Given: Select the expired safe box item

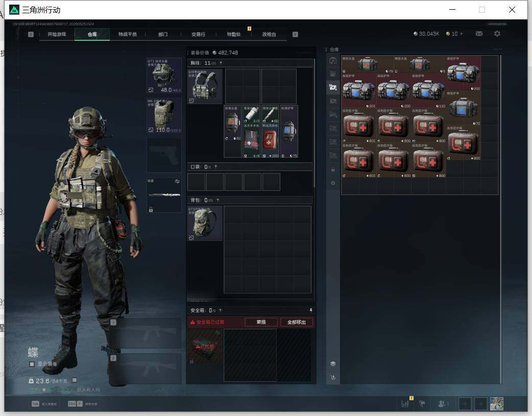Looking at the screenshot, I should (205, 347).
